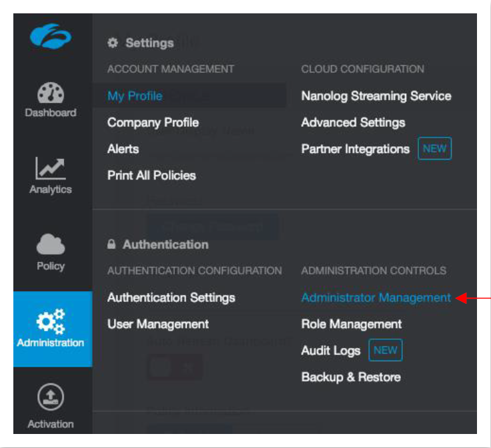Open Authentication Settings

tap(171, 298)
